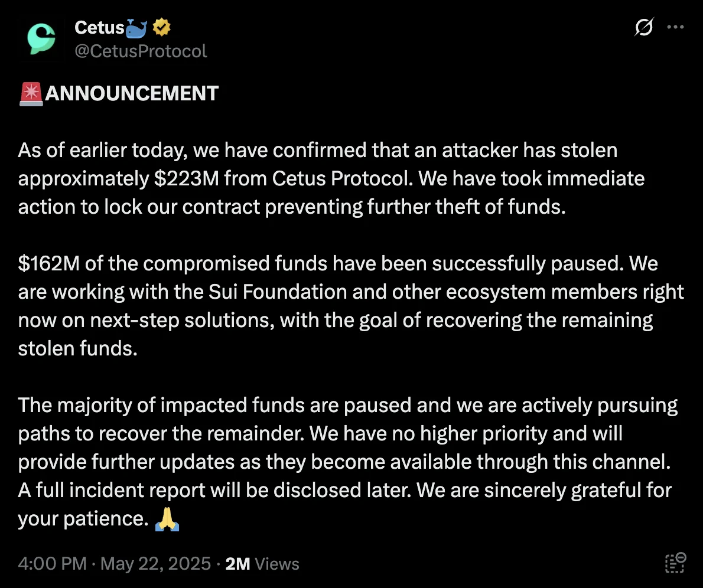Click the whale emoji beside Cetus name

pyautogui.click(x=138, y=27)
